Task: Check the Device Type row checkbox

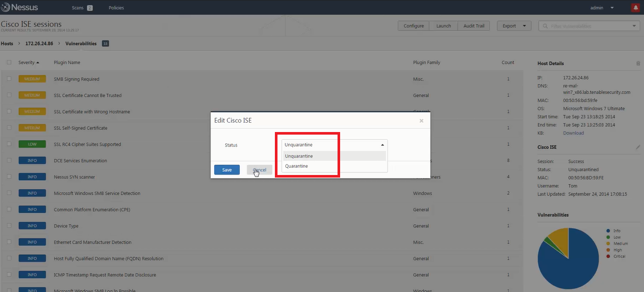Action: point(9,226)
